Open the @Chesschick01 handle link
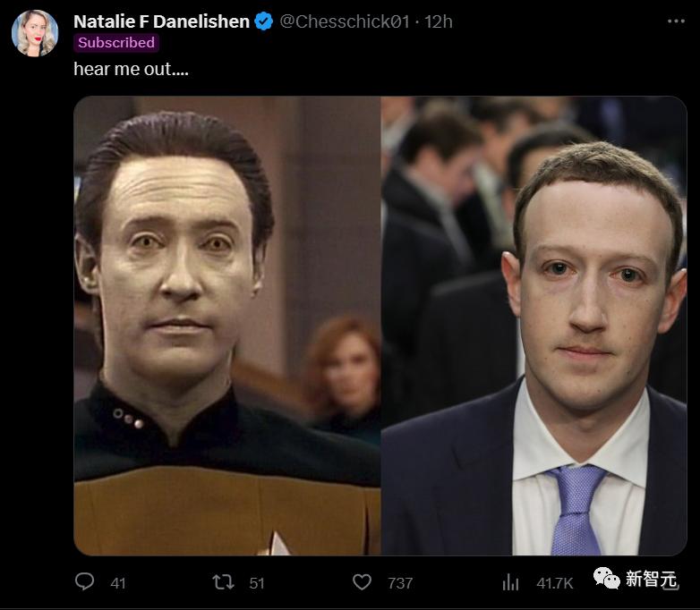The image size is (700, 610). pos(345,21)
